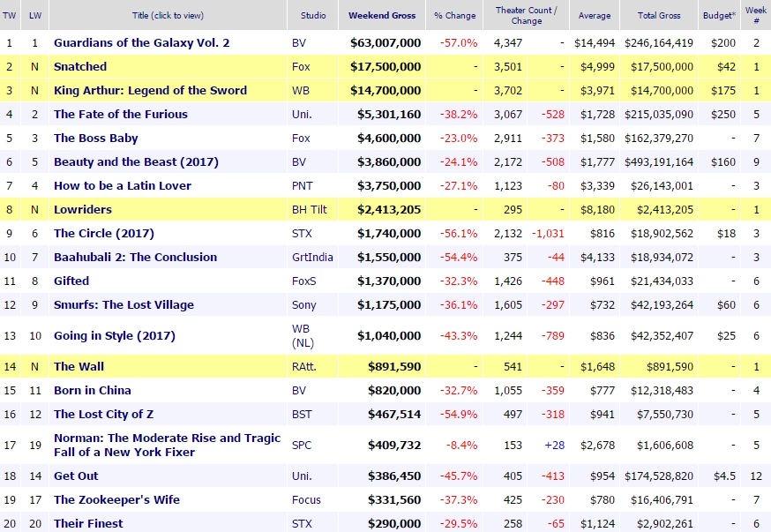
Task: Click the Lowriders title link
Action: pyautogui.click(x=83, y=209)
